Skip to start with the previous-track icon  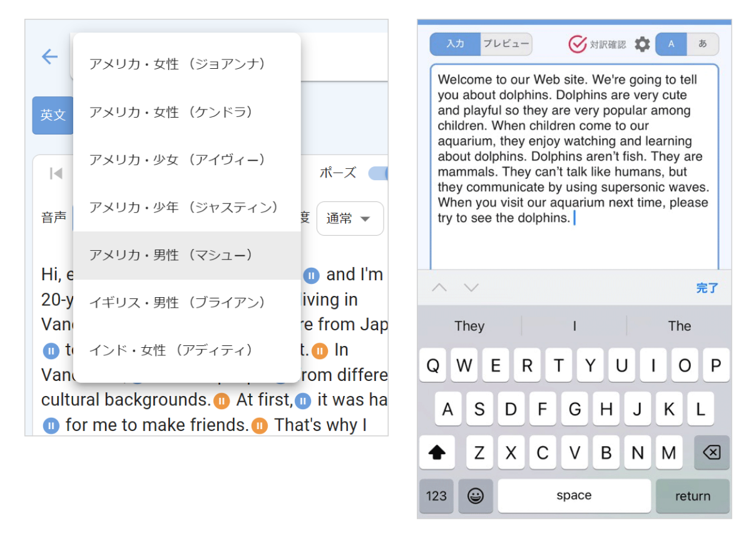[56, 173]
